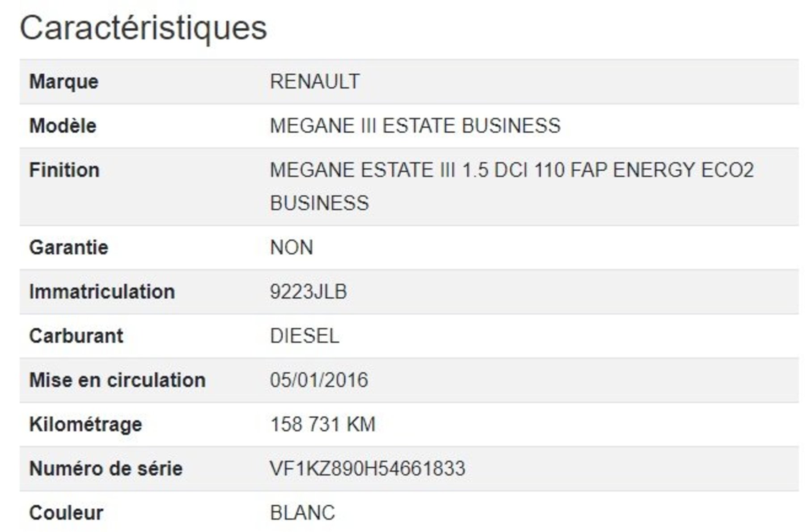Select the BLANC colour value
805x532 pixels.
pos(302,513)
